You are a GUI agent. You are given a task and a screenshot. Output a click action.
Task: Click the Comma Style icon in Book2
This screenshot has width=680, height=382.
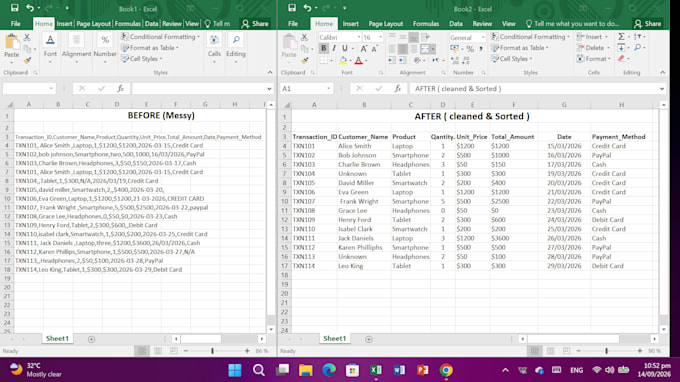481,49
